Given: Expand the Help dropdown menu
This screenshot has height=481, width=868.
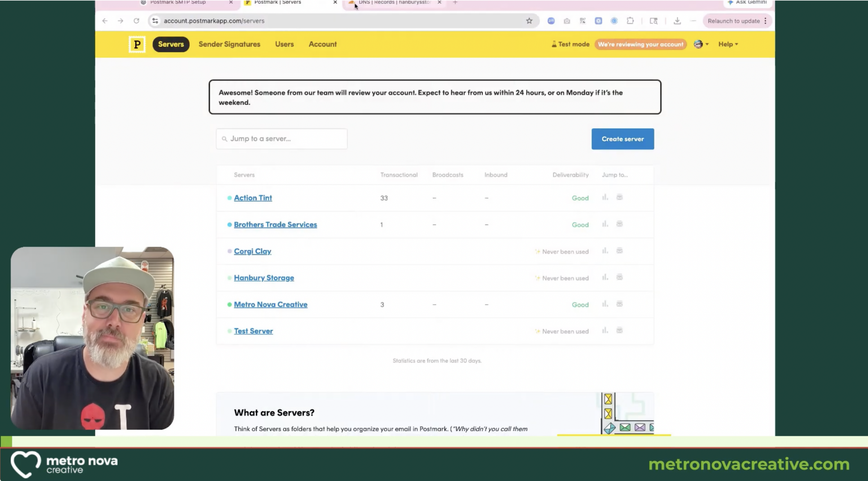Looking at the screenshot, I should 728,44.
